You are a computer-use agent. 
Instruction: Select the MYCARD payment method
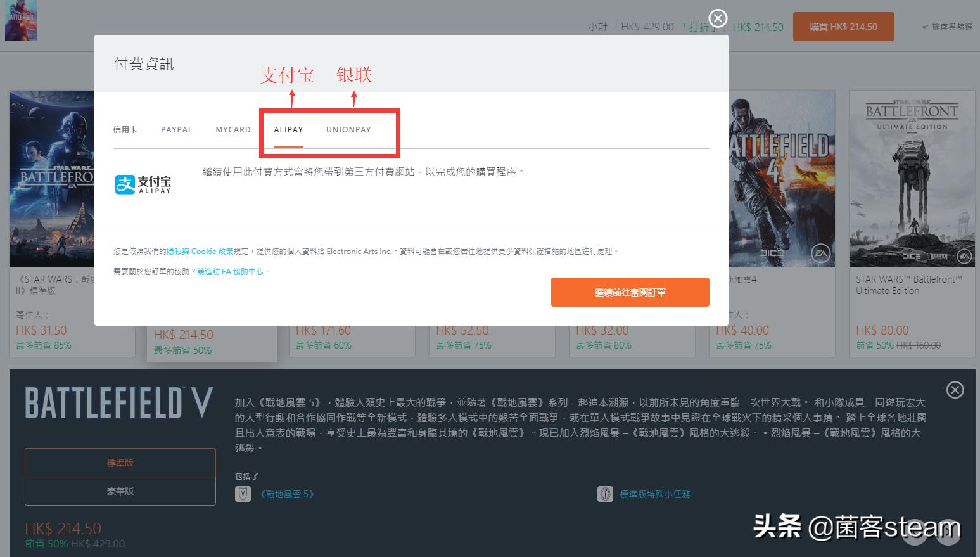click(x=232, y=129)
